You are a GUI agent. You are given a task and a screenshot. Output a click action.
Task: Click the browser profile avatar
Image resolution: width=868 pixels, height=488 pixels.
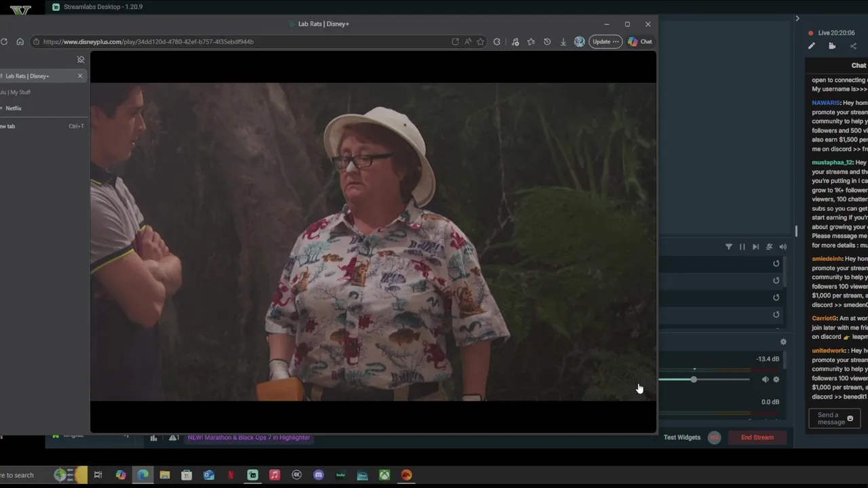click(579, 41)
